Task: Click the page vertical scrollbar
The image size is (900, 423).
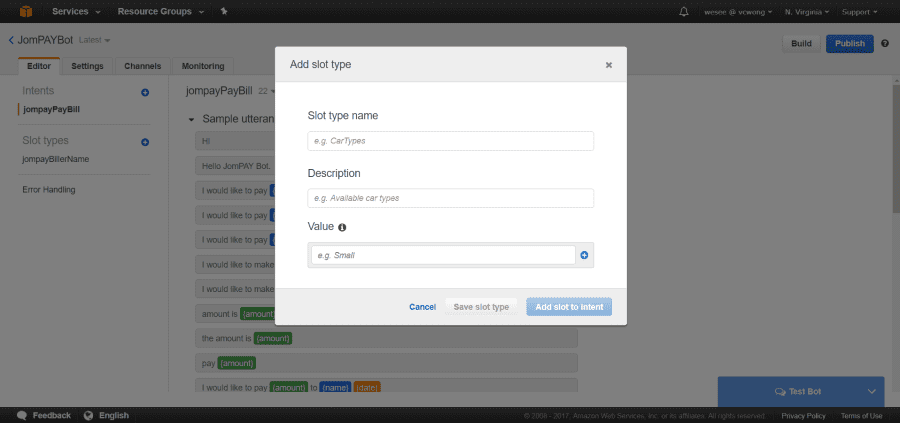Action: pyautogui.click(x=896, y=149)
